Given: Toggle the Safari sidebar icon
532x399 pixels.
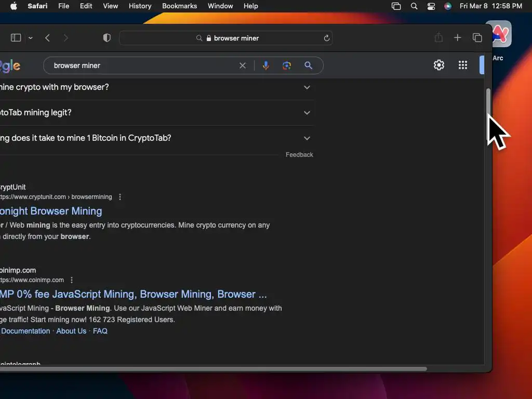Looking at the screenshot, I should 16,37.
